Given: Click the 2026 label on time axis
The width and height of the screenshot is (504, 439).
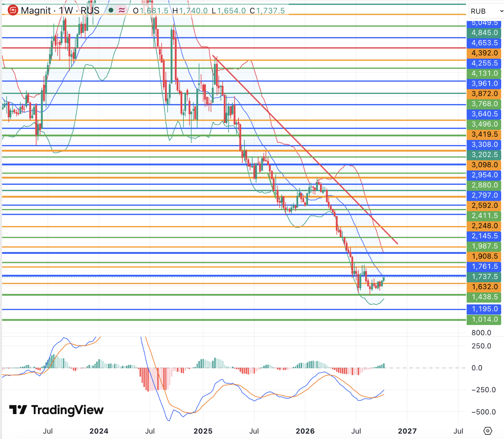Looking at the screenshot, I should 305,431.
